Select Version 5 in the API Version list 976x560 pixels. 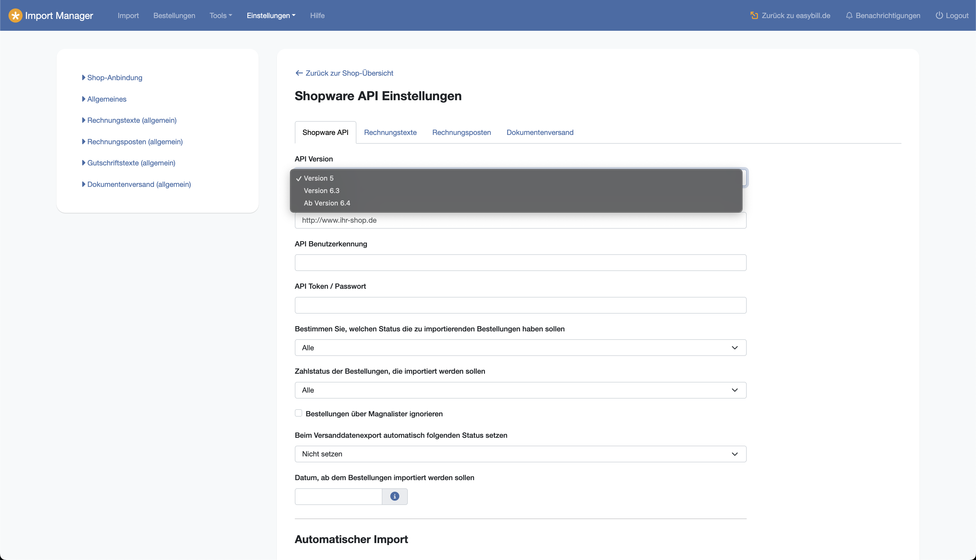pyautogui.click(x=516, y=178)
